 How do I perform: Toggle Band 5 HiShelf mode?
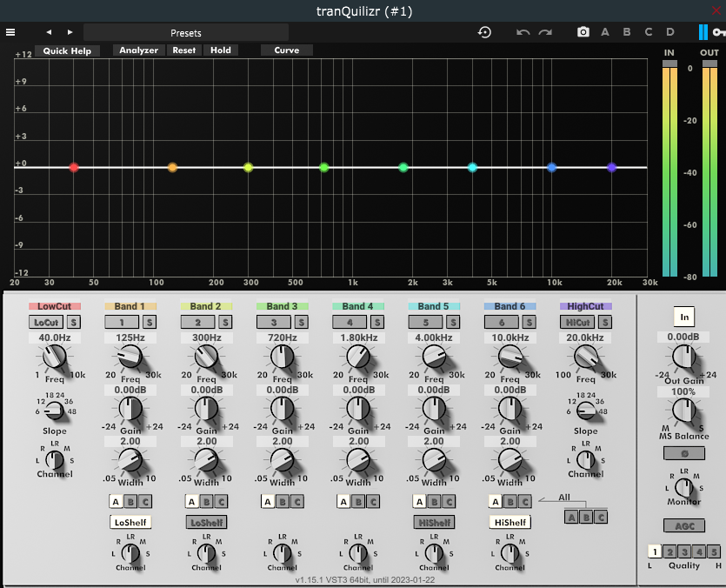[x=435, y=522]
